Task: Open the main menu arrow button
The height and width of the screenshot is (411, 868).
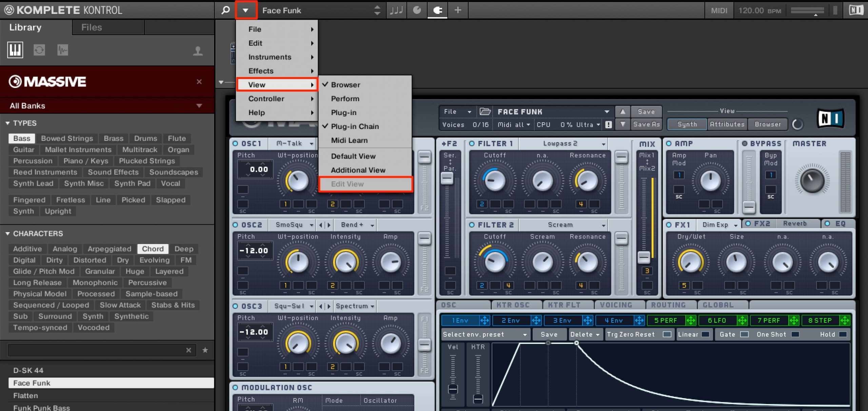Action: pos(245,10)
